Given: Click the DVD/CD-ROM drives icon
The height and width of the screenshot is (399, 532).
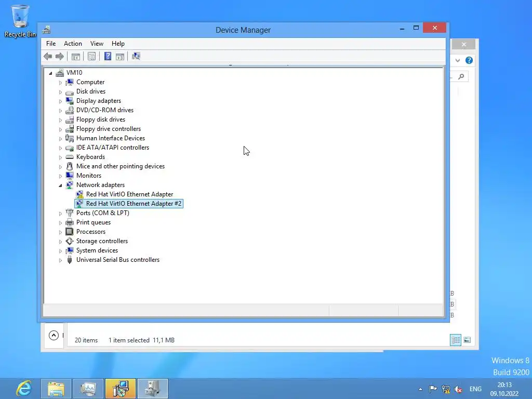Looking at the screenshot, I should point(70,110).
